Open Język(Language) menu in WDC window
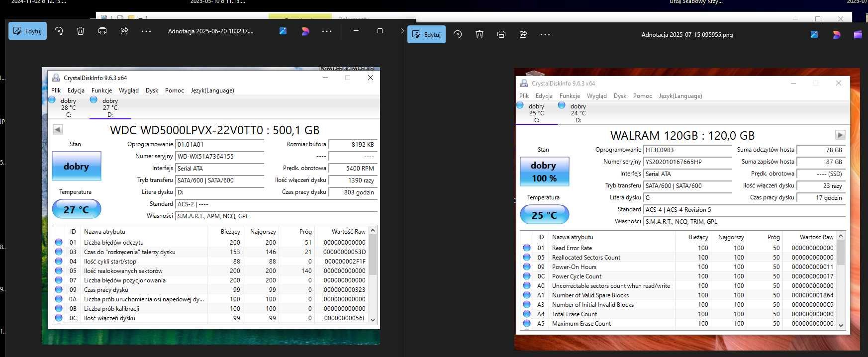 (x=212, y=90)
